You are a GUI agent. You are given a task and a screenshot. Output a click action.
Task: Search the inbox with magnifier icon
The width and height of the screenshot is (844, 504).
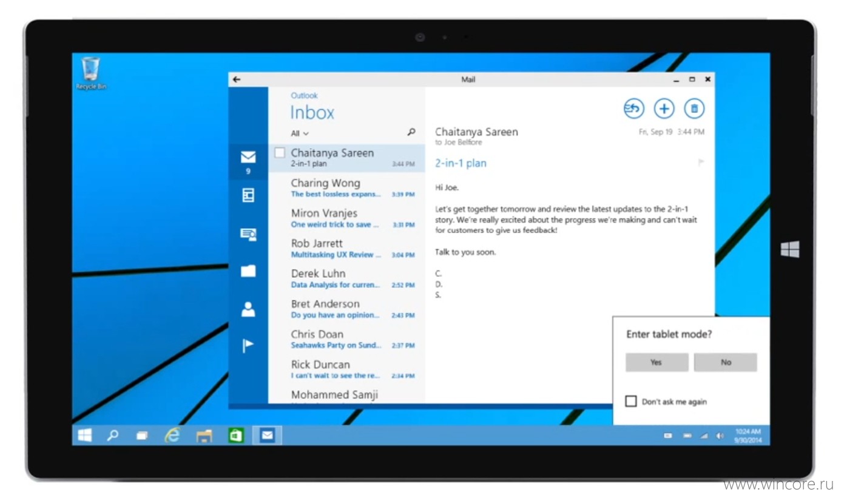411,132
